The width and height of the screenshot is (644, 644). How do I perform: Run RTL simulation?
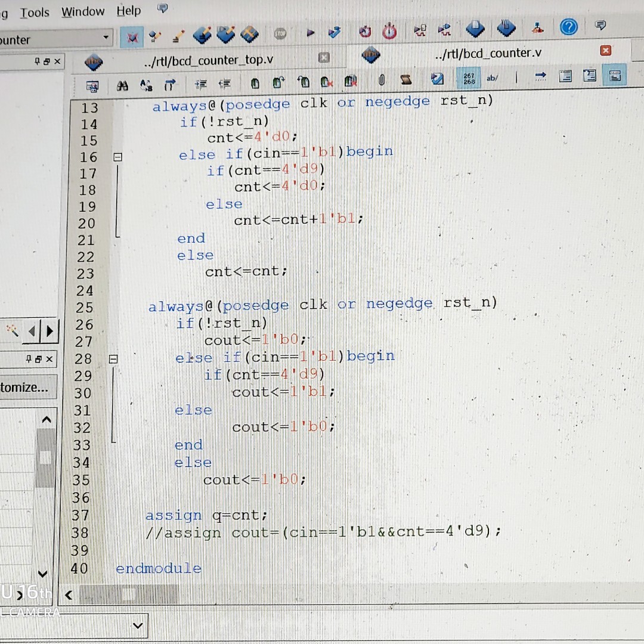[x=420, y=30]
